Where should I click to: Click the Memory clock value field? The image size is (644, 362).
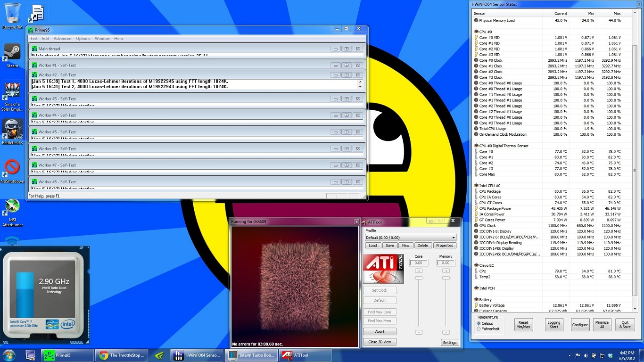click(x=446, y=263)
